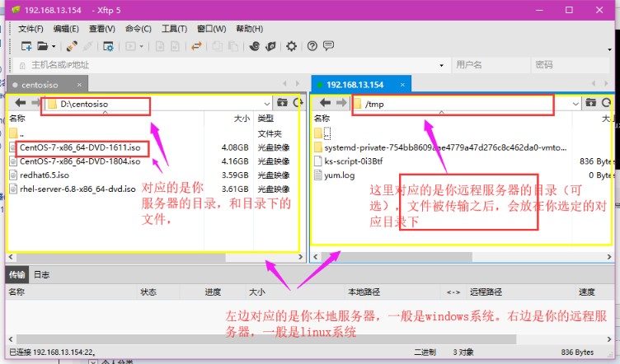Click the feedback speech bubble icon

328,46
